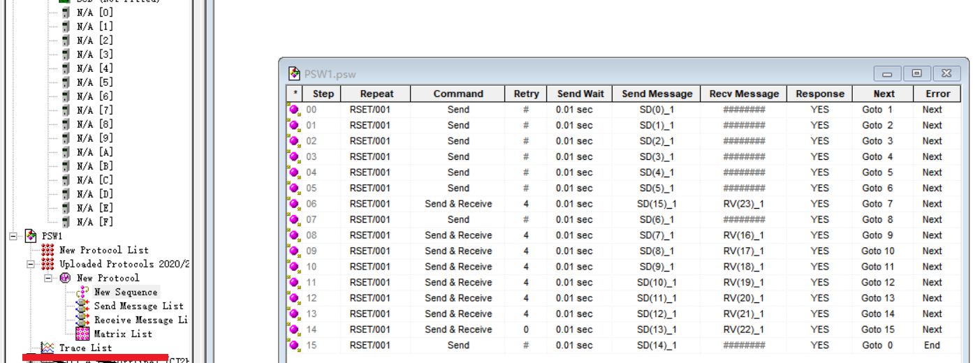
Task: Click the New Protocol List icon
Action: [x=47, y=250]
